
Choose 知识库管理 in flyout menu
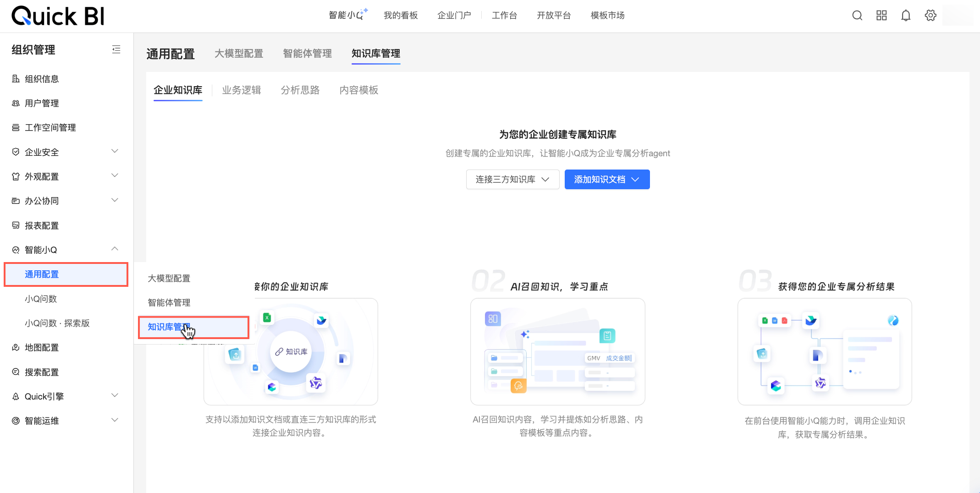click(194, 327)
